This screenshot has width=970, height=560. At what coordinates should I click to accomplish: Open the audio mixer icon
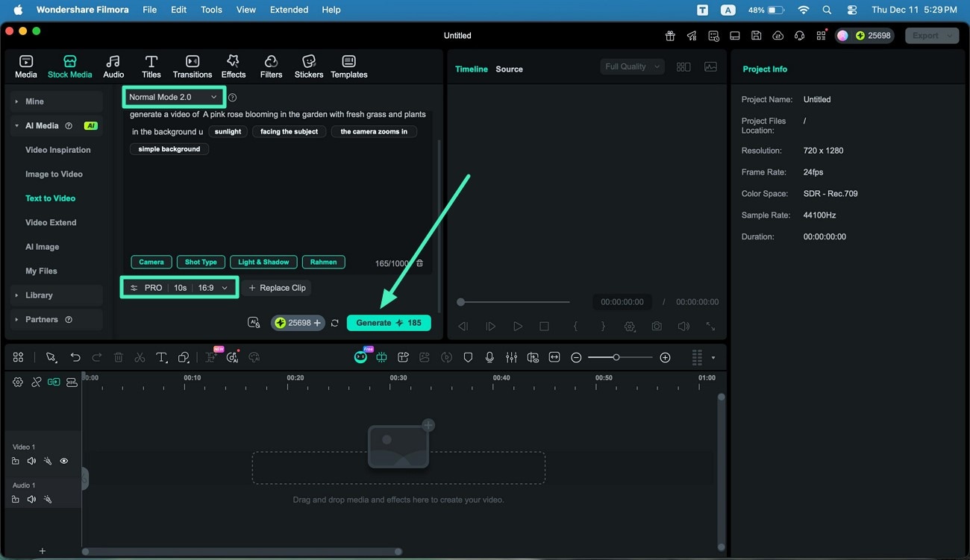click(x=511, y=358)
